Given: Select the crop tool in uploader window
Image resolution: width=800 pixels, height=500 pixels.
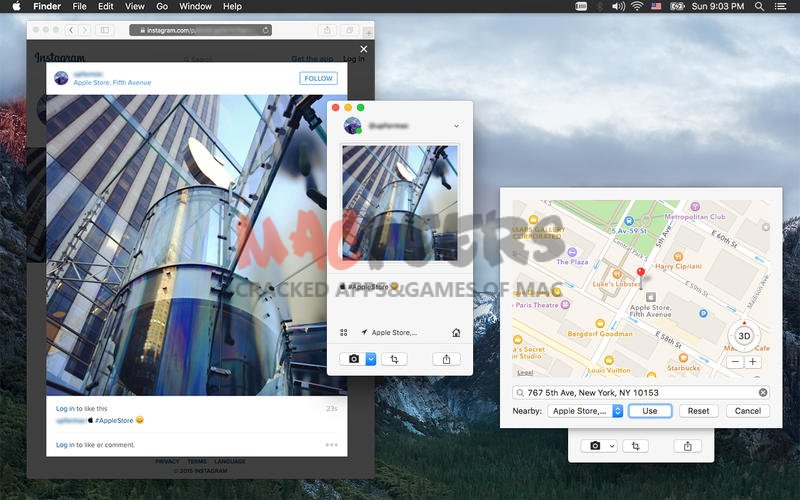Looking at the screenshot, I should tap(394, 359).
